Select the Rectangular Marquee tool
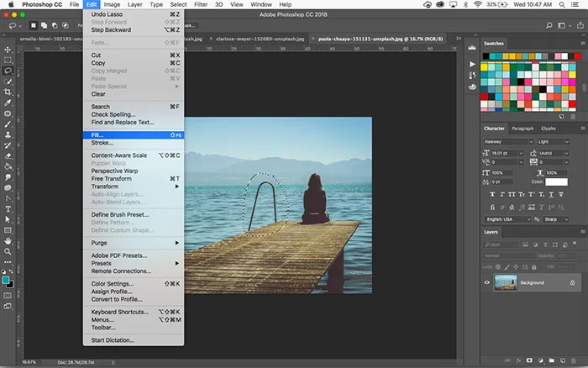This screenshot has height=368, width=588. [8, 60]
